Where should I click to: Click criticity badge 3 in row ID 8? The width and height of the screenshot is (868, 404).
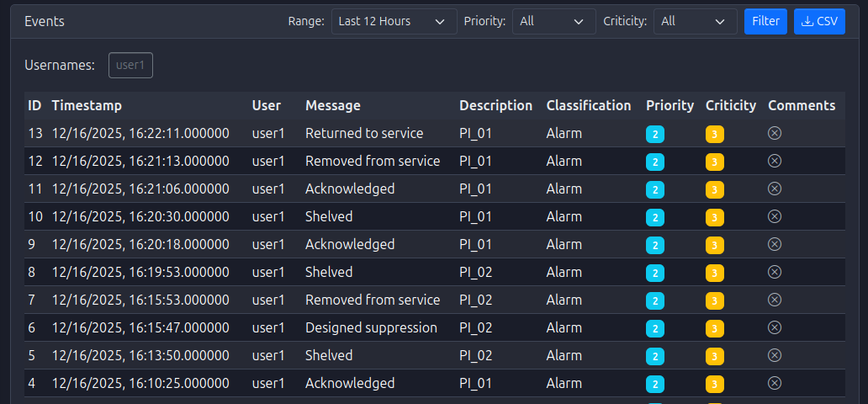(714, 274)
